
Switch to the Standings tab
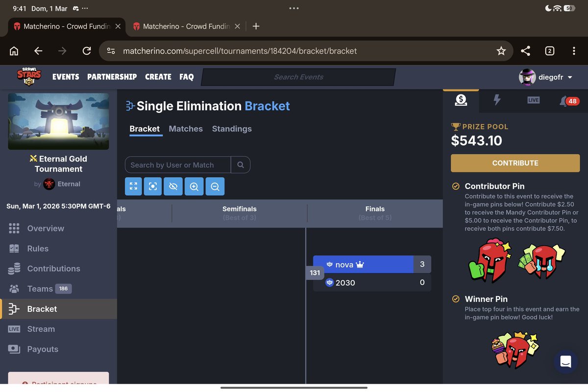pos(231,129)
